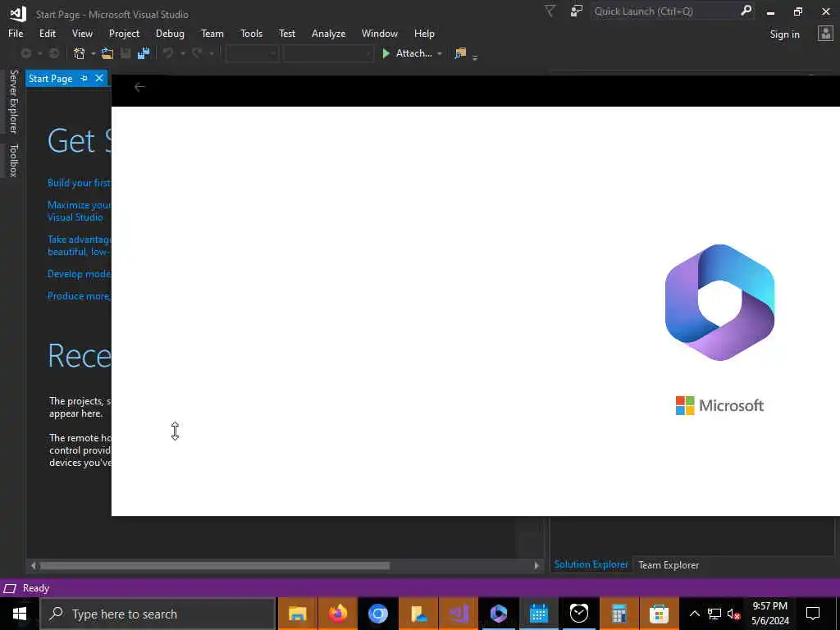Open the toolbar overflow options arrow
Image resolution: width=840 pixels, height=630 pixels.
point(475,56)
